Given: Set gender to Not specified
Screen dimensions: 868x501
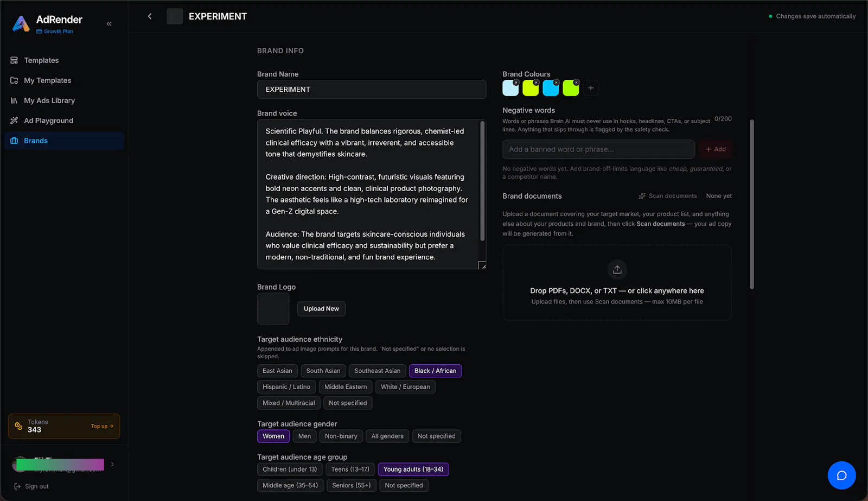Looking at the screenshot, I should point(436,436).
